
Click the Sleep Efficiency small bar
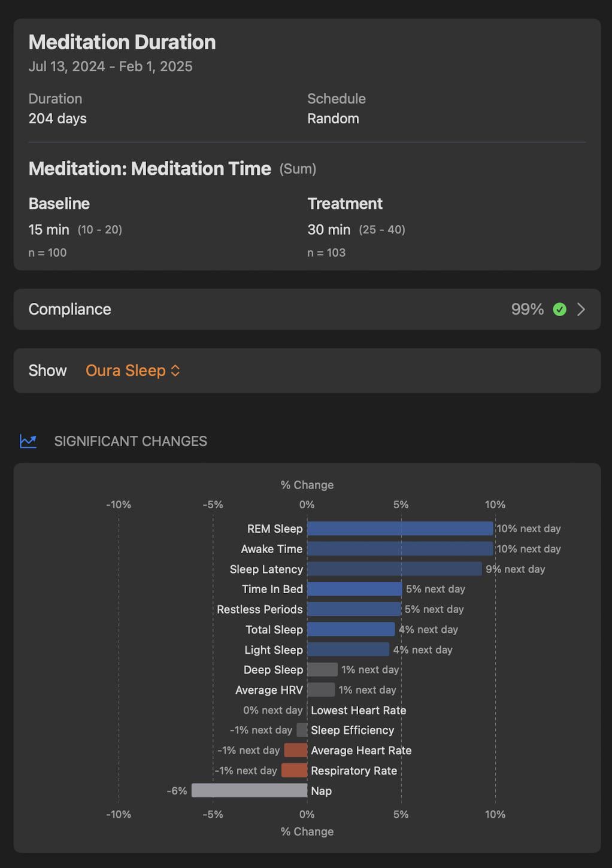pos(302,730)
